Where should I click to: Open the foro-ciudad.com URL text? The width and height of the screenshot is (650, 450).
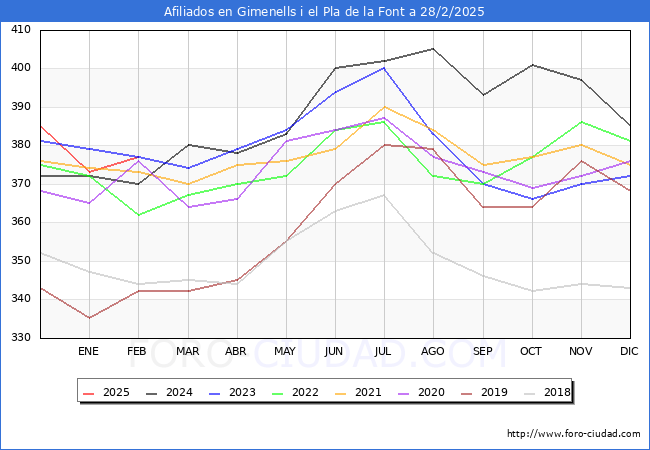pos(574,434)
